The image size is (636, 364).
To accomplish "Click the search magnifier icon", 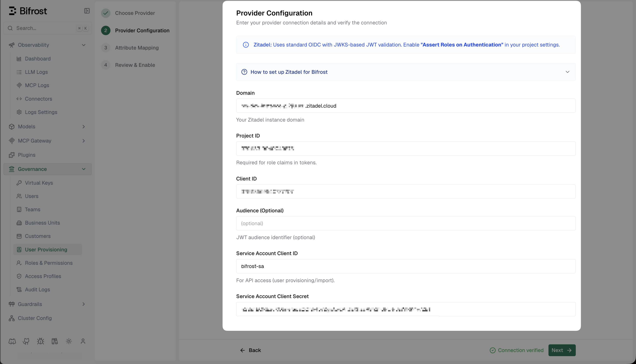I will pos(10,28).
